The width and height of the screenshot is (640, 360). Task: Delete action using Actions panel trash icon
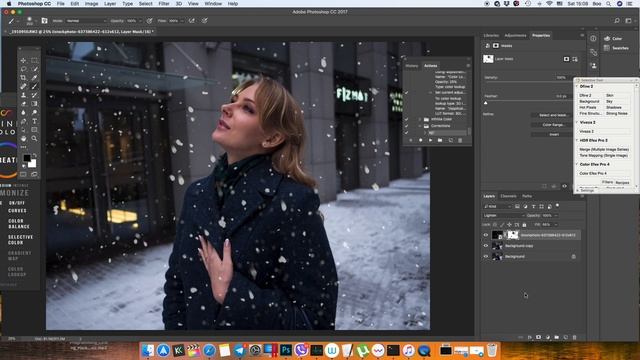click(x=460, y=140)
